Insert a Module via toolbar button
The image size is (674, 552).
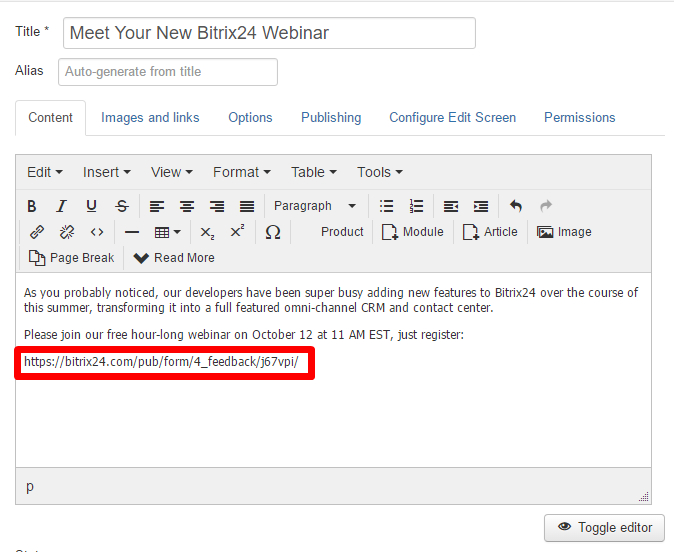[x=413, y=232]
